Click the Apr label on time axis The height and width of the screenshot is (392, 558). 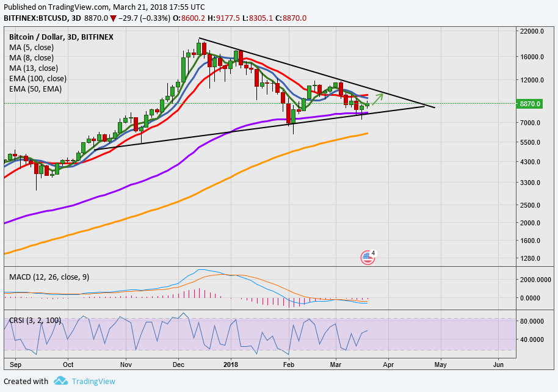pos(388,365)
